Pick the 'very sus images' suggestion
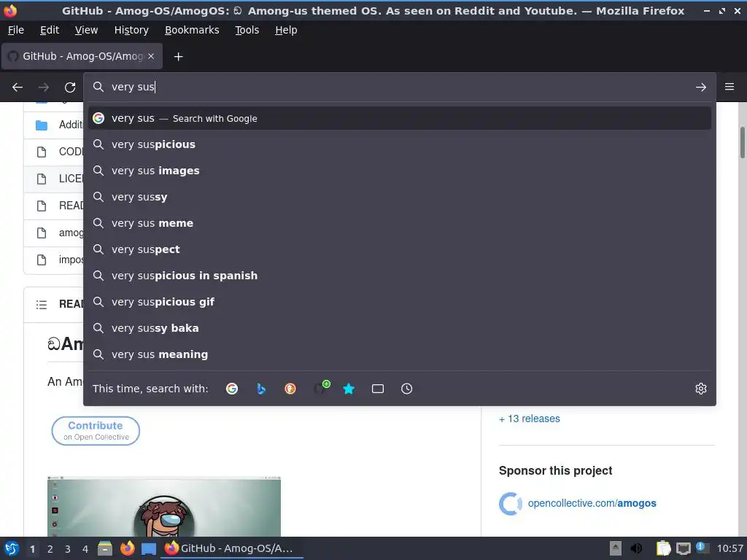This screenshot has height=560, width=747. click(x=399, y=171)
